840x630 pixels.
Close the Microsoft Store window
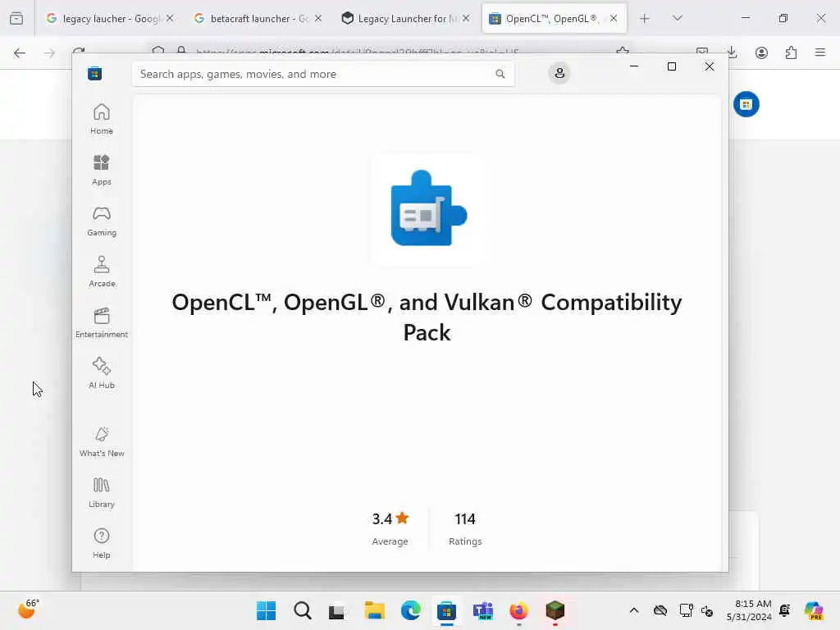(x=710, y=66)
